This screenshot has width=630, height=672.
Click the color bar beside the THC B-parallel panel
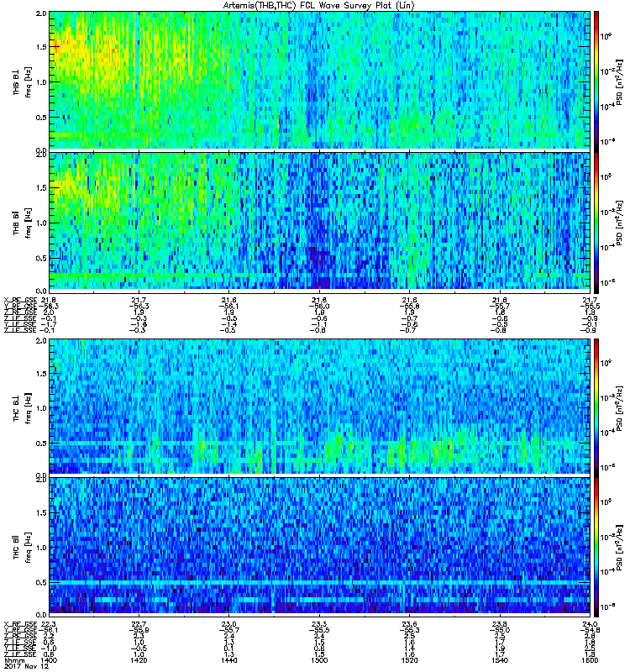(596, 548)
